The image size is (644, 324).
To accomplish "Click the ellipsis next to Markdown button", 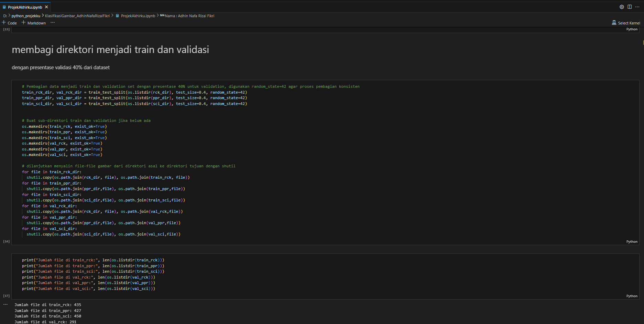I will (x=53, y=23).
